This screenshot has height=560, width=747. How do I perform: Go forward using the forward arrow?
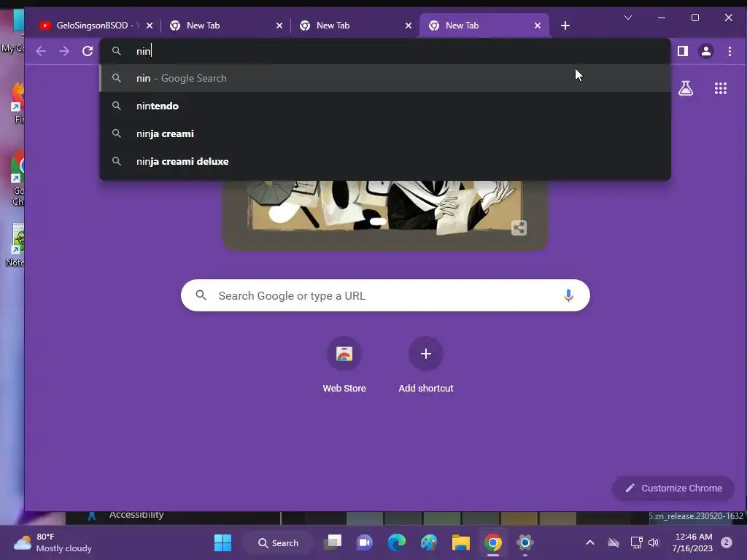[x=64, y=51]
